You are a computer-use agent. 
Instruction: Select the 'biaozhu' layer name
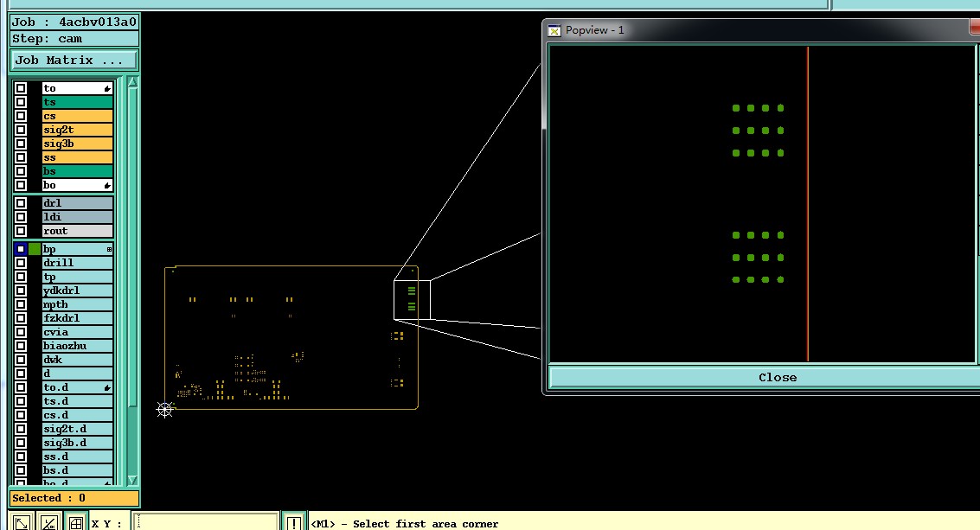tap(78, 346)
